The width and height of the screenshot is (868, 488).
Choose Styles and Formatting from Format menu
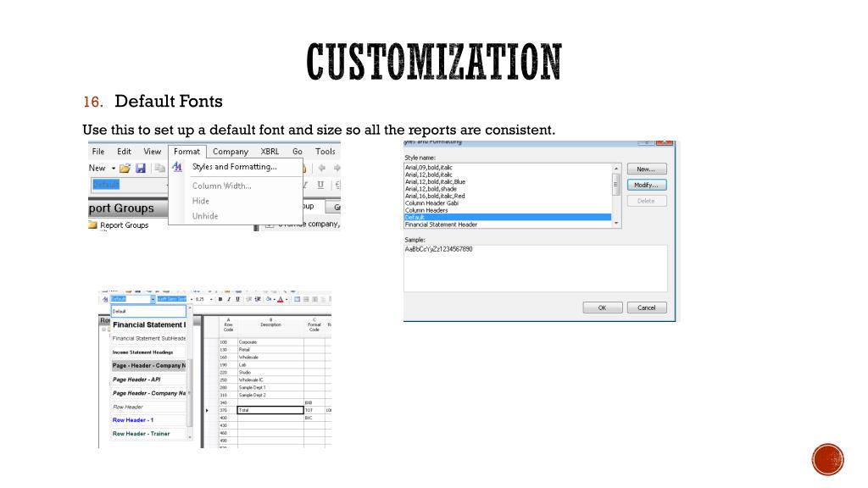tap(234, 167)
